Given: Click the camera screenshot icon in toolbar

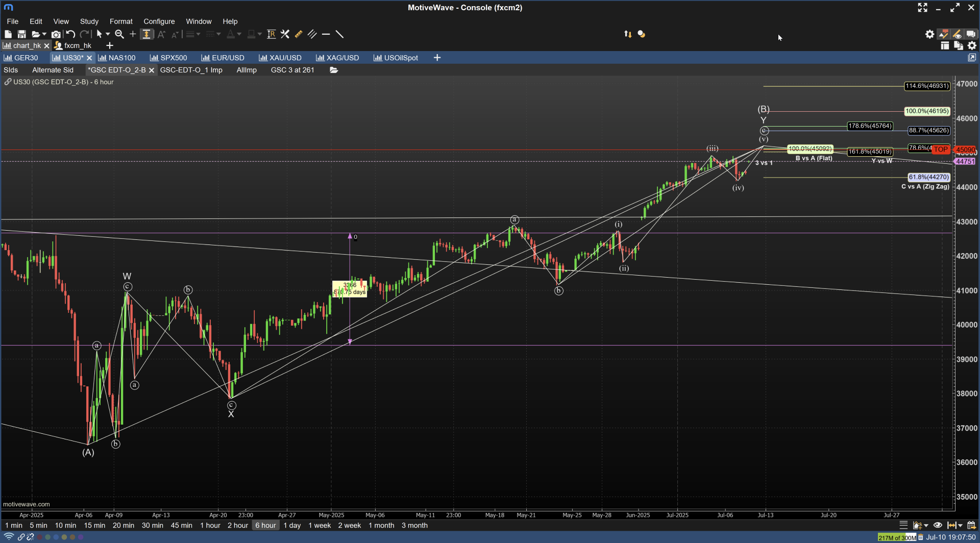Looking at the screenshot, I should pos(56,34).
